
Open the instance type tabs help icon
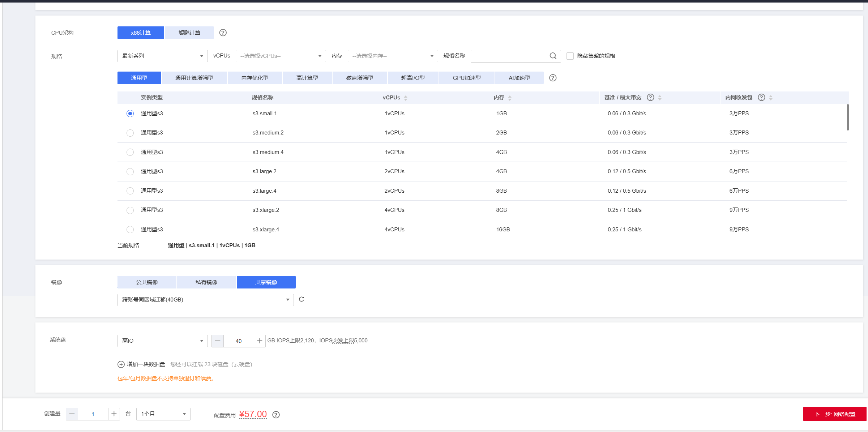pyautogui.click(x=553, y=78)
